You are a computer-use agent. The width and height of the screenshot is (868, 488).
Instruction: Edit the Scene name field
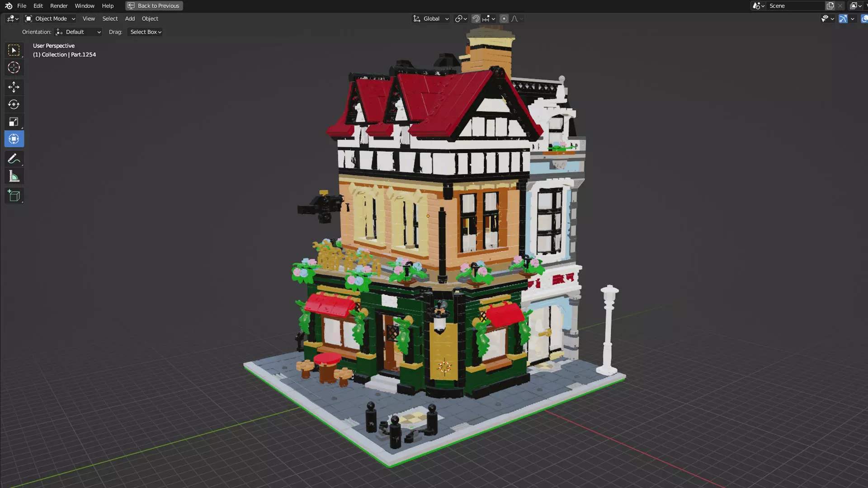pos(796,6)
